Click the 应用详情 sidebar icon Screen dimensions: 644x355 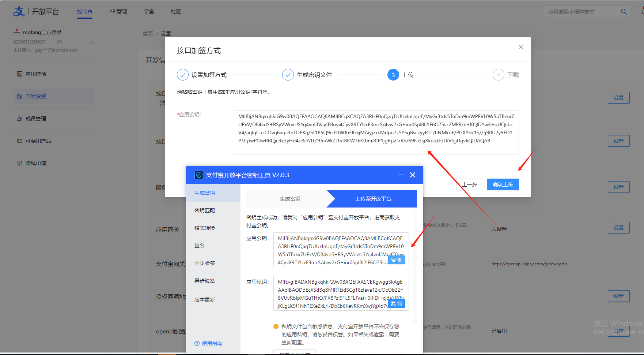(x=20, y=74)
